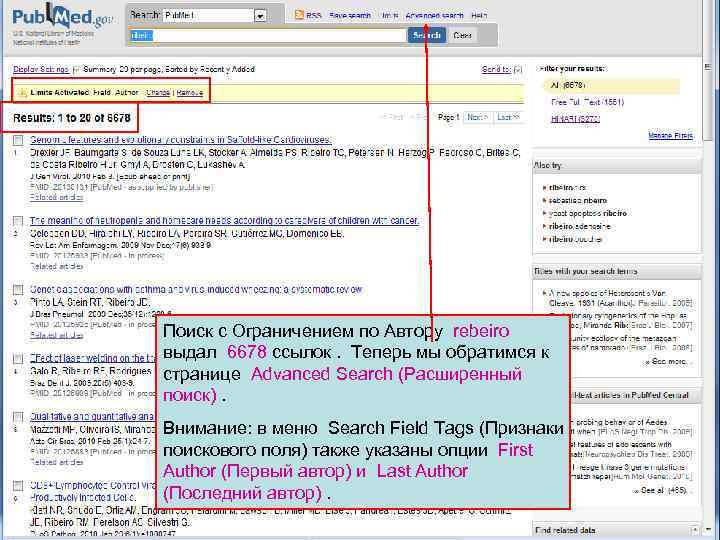Check the box for result 2

[x=18, y=221]
